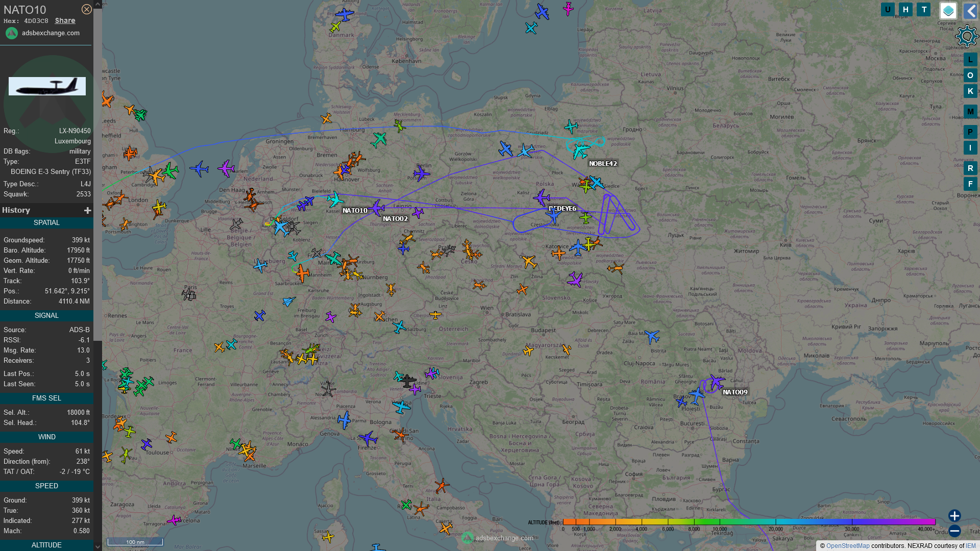Select the magenta aircraft icon near Barcelona

[x=174, y=520]
